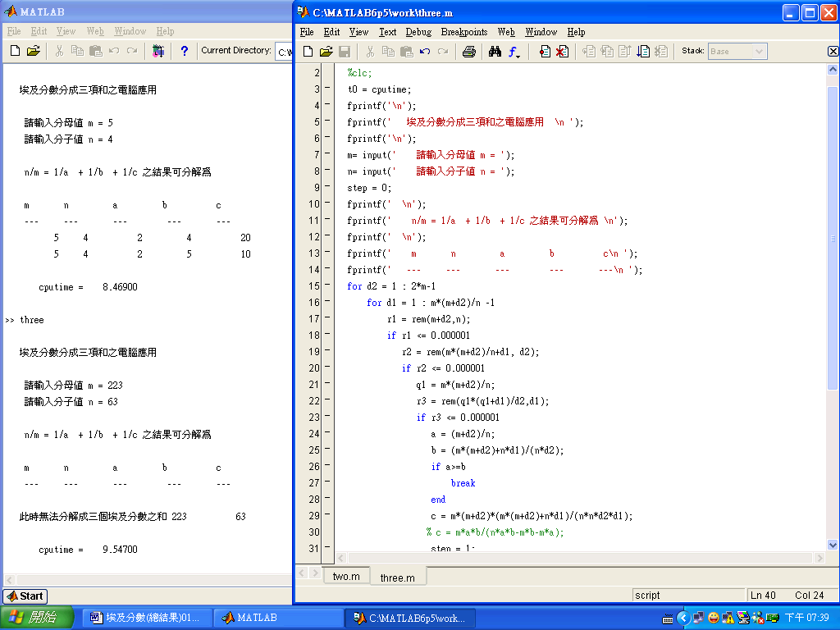
Task: Paste icon in MATLAB command window toolbar
Action: pyautogui.click(x=95, y=51)
